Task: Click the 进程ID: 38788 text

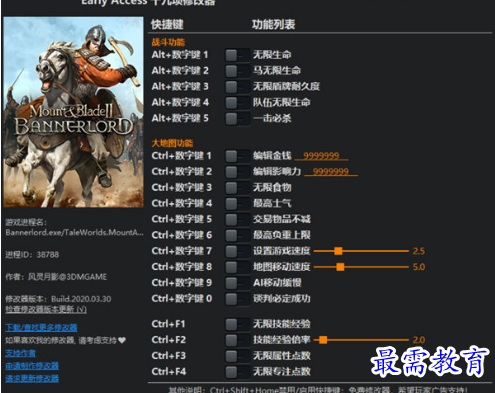Action: [32, 255]
